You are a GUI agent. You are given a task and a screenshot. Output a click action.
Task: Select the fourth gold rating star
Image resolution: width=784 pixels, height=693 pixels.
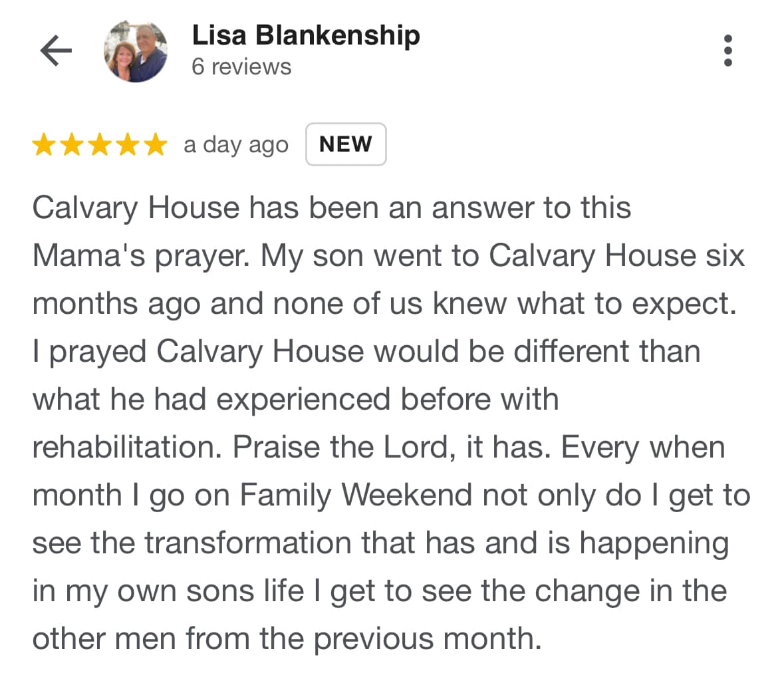click(x=128, y=144)
